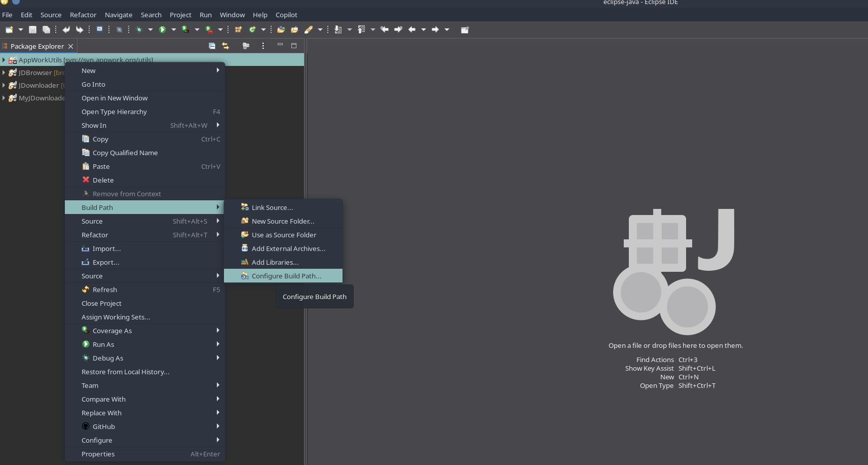This screenshot has height=465, width=868.
Task: Click the Save All toolbar icon
Action: (46, 29)
